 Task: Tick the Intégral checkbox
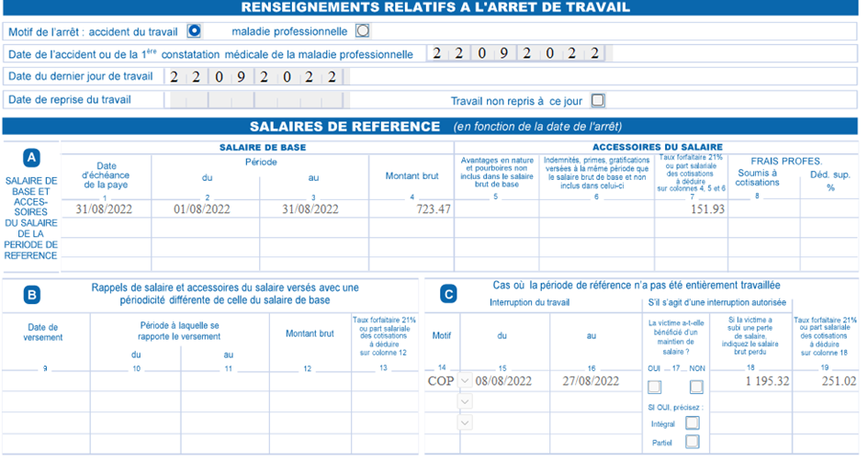coord(692,423)
